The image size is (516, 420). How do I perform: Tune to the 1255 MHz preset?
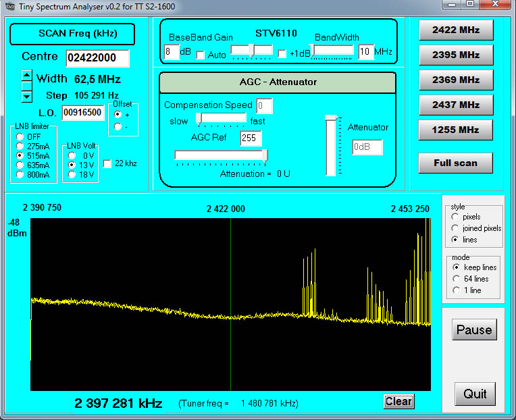[x=455, y=130]
